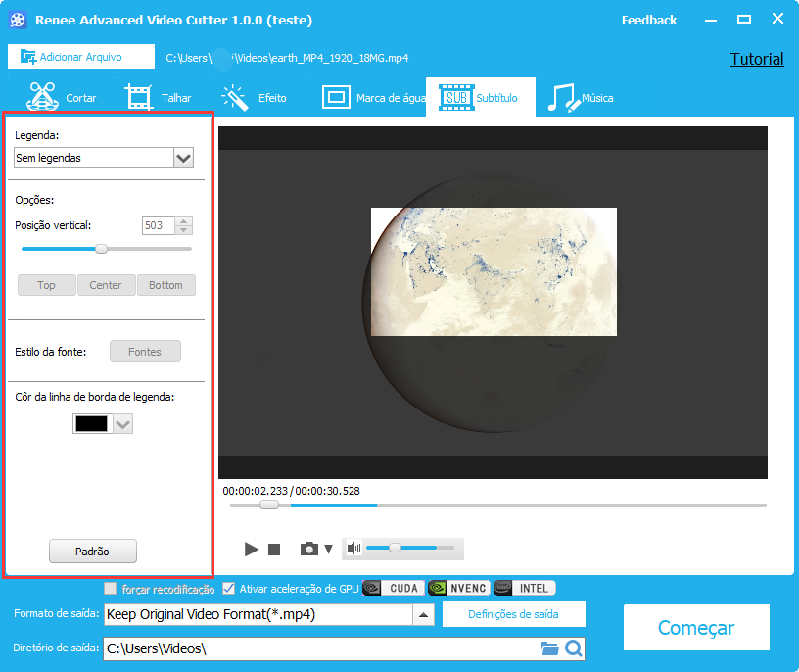Image resolution: width=799 pixels, height=672 pixels.
Task: Click the Começar button
Action: coord(696,628)
